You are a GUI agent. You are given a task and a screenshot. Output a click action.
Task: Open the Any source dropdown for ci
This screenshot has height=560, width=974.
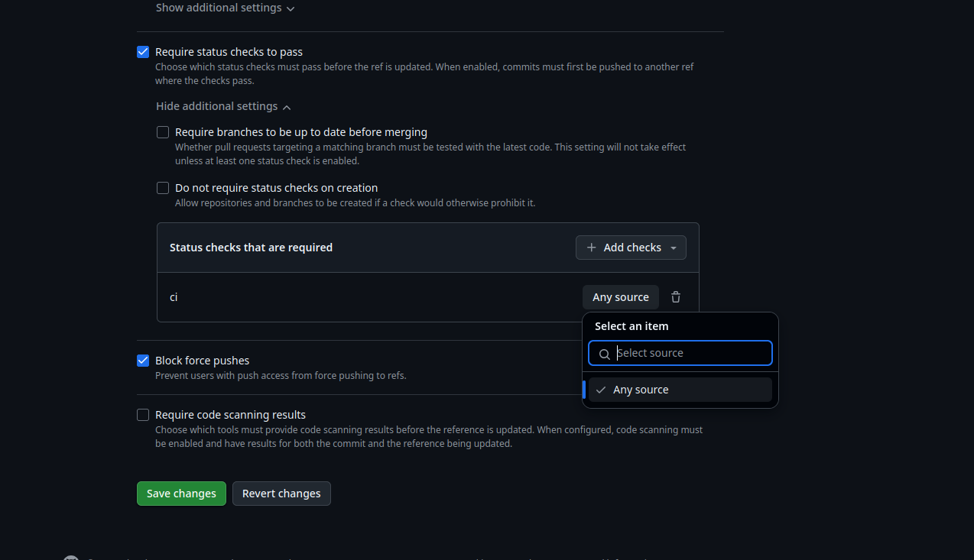(x=621, y=297)
